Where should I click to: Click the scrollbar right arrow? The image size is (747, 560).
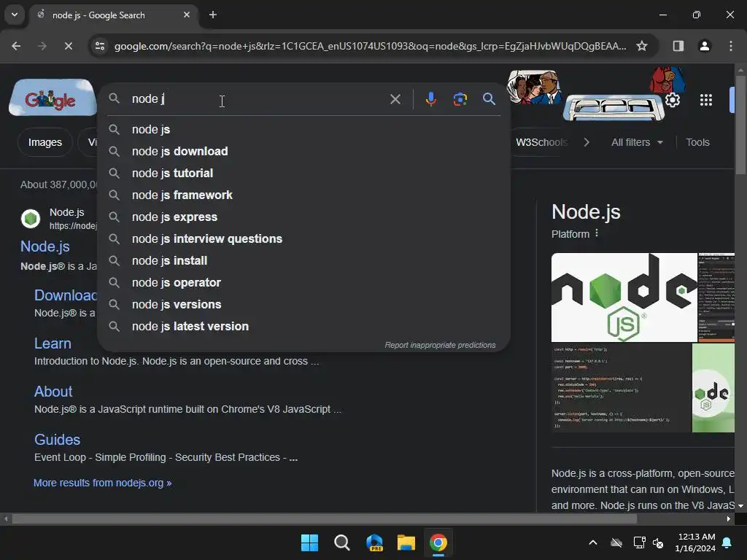(x=729, y=519)
